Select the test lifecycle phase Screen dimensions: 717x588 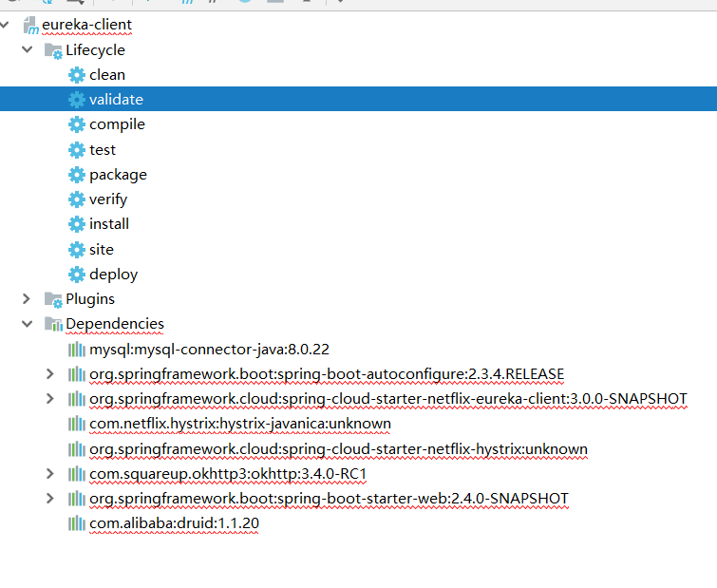click(103, 150)
